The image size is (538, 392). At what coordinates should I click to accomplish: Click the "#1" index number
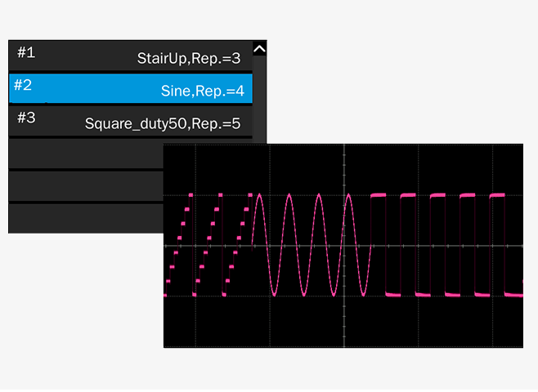pyautogui.click(x=26, y=53)
